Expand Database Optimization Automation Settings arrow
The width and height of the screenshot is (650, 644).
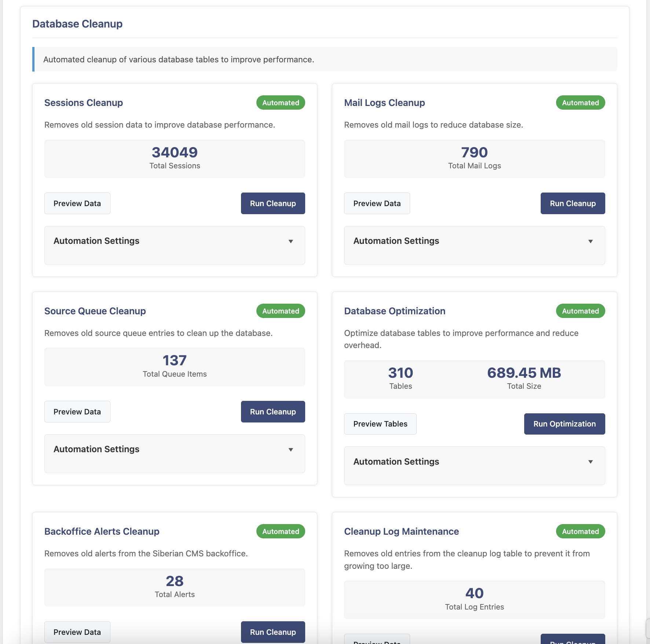coord(590,462)
